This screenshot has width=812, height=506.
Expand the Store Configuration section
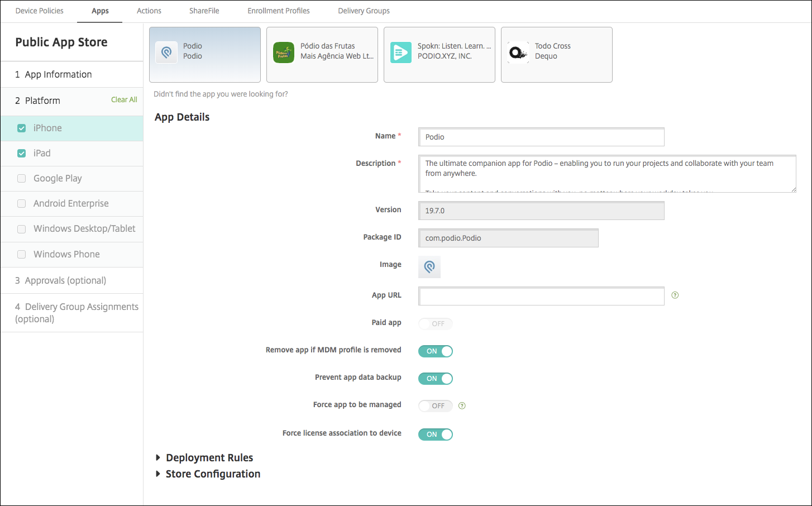(x=208, y=474)
